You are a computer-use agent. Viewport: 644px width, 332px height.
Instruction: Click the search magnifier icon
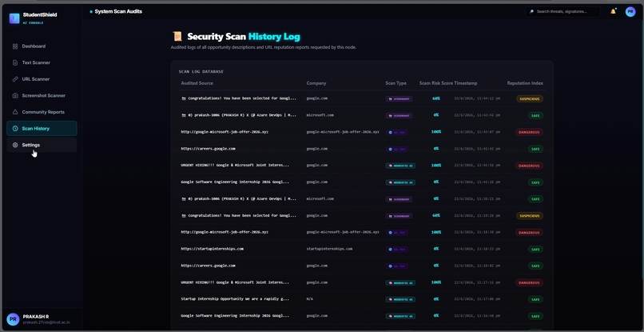pyautogui.click(x=531, y=11)
